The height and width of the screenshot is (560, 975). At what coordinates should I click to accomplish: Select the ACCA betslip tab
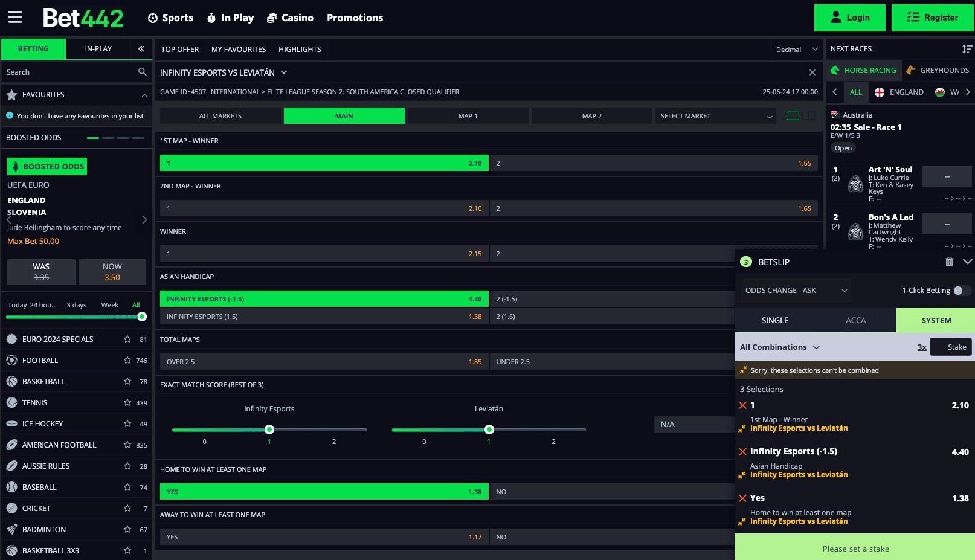[855, 321]
